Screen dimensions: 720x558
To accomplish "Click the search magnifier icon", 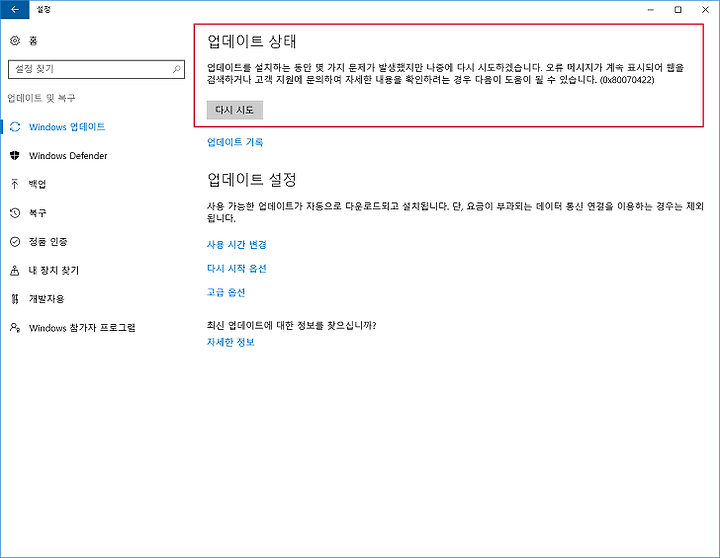I will (x=176, y=69).
